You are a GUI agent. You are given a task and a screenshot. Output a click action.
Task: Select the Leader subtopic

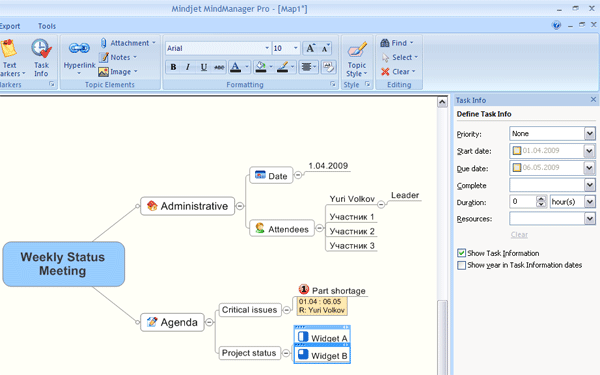tap(405, 195)
